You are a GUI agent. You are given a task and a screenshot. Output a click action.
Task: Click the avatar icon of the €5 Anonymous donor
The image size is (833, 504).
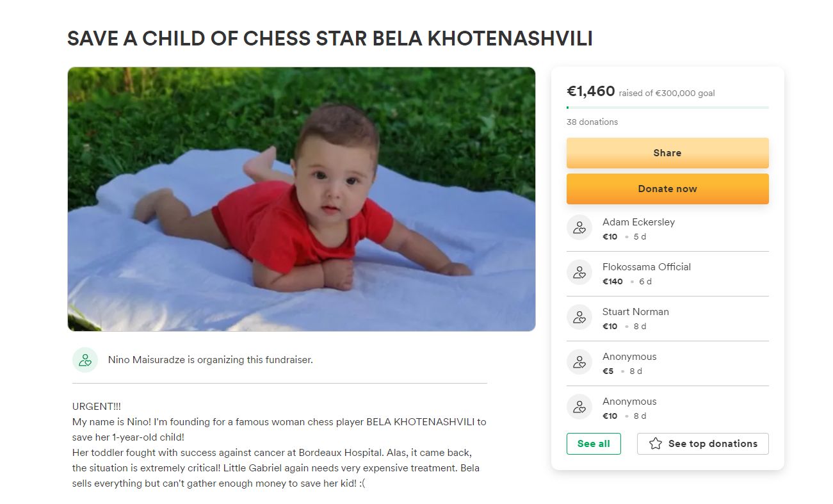(579, 362)
